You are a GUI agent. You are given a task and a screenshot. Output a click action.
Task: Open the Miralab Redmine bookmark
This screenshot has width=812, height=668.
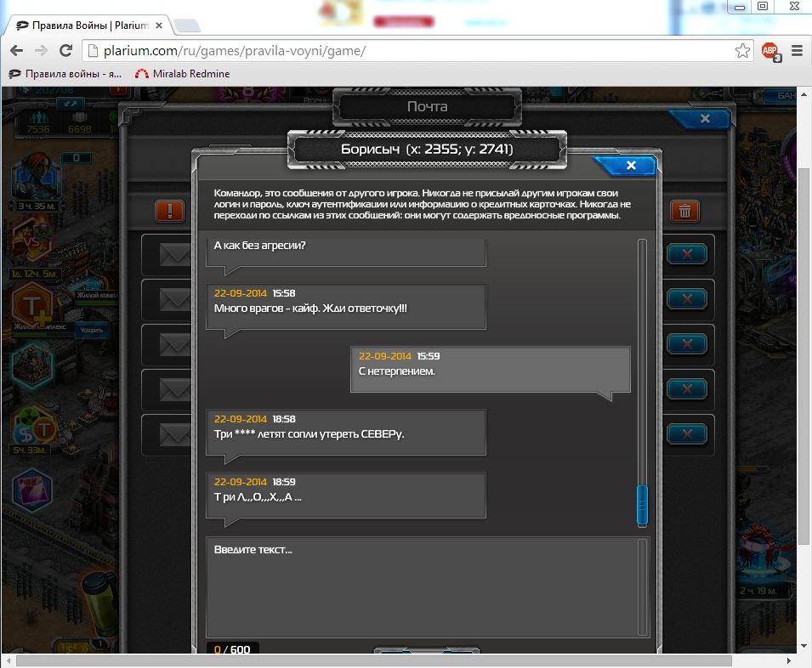(x=182, y=74)
